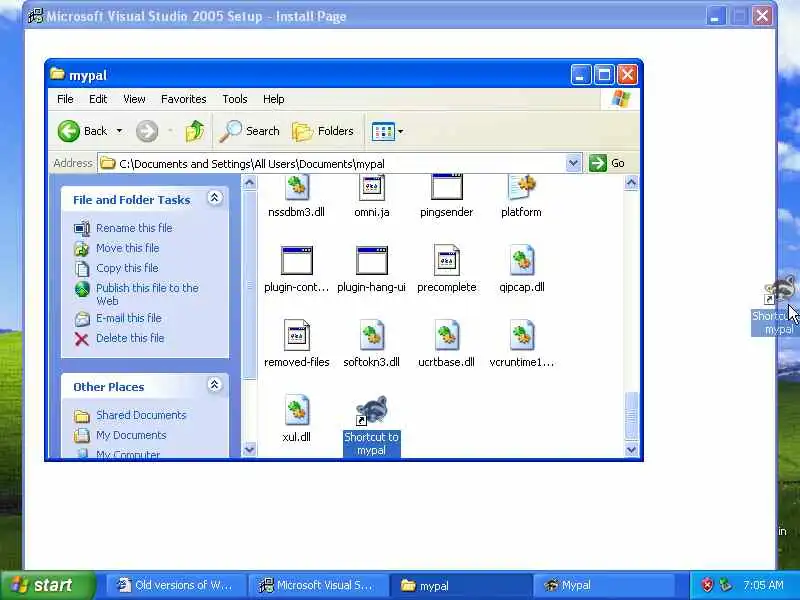The height and width of the screenshot is (600, 800).
Task: Click Publish this file to the Web
Action: pyautogui.click(x=147, y=294)
